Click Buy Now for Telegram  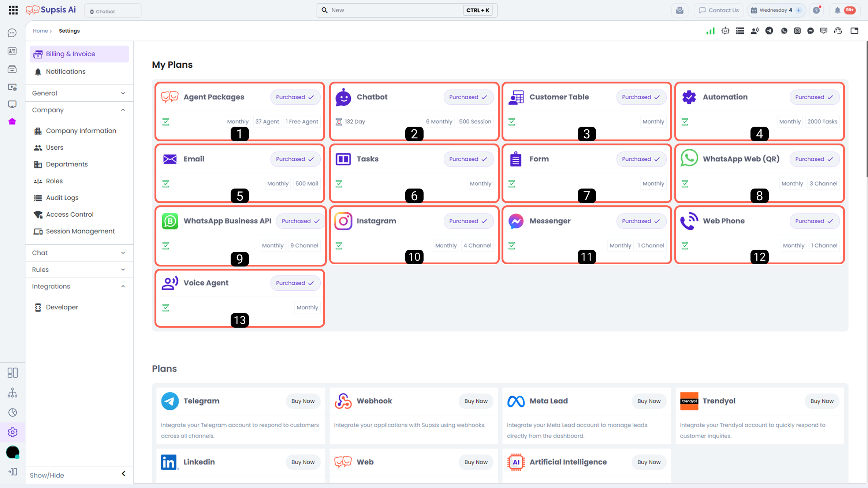[303, 401]
